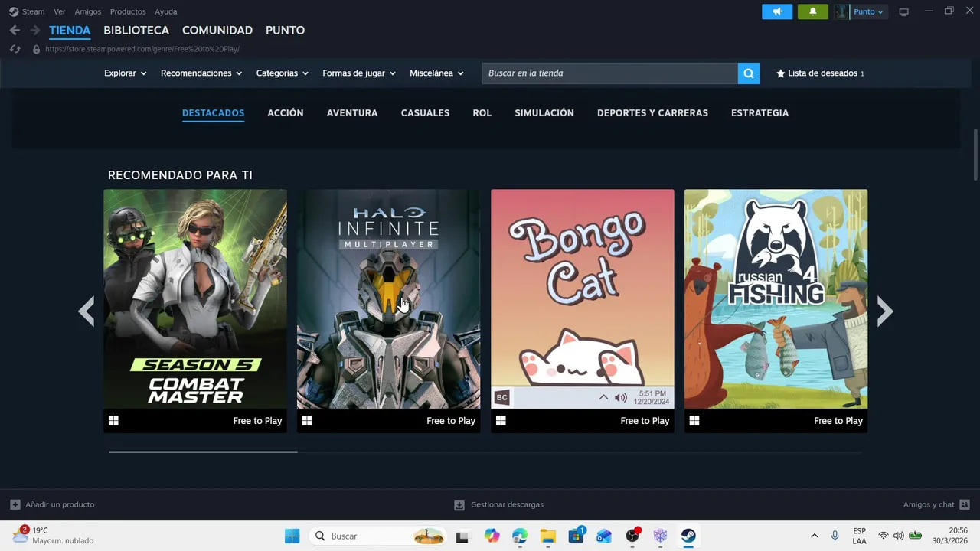Click the Añadir un producto plus icon

pos(15,504)
